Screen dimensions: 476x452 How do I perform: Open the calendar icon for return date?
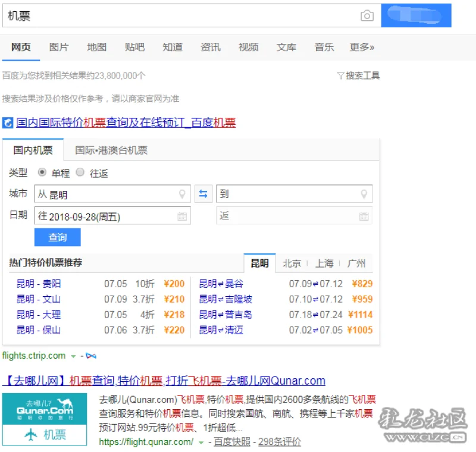coord(364,216)
